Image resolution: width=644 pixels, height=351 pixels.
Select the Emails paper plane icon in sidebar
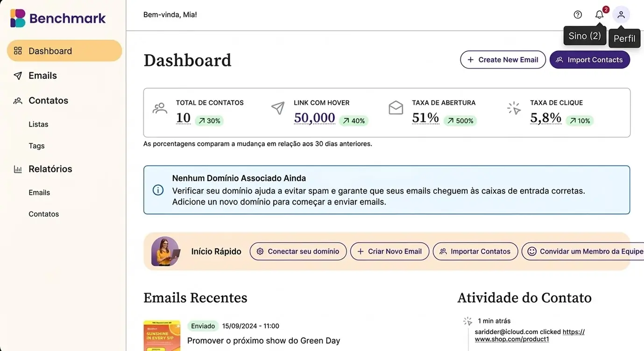click(x=18, y=75)
